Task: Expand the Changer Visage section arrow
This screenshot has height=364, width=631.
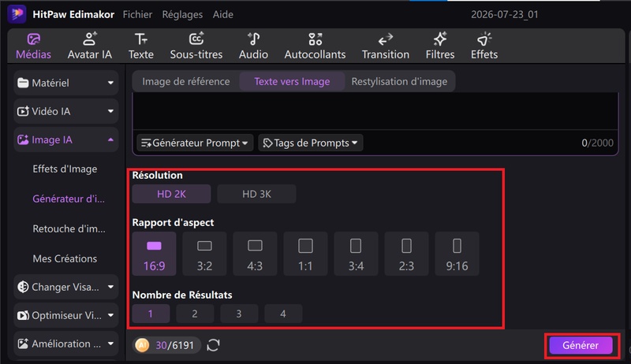Action: coord(110,287)
